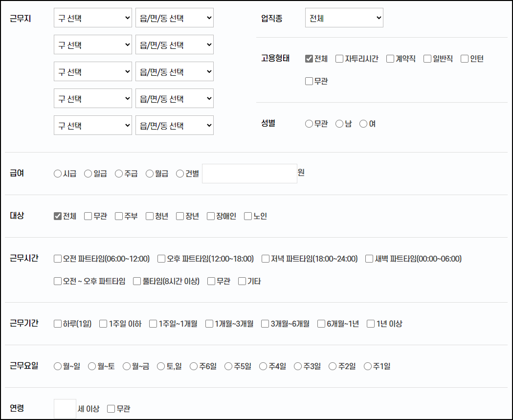Viewport: 513px width, 420px height.
Task: Open the last 구 선택 dropdown
Action: click(x=92, y=125)
